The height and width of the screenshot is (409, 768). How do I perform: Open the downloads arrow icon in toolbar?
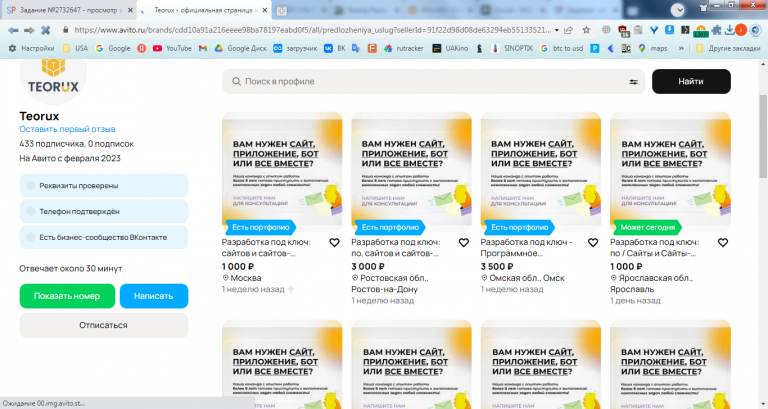(x=729, y=30)
